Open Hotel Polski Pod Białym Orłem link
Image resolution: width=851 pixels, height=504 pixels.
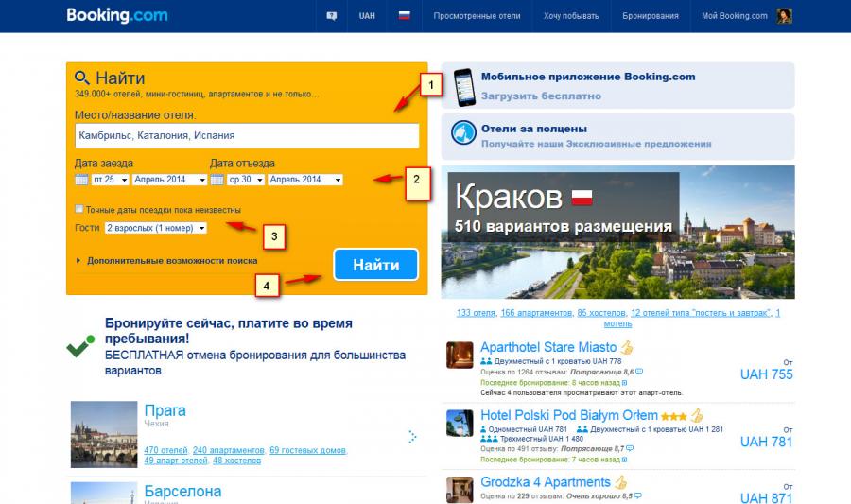(569, 415)
